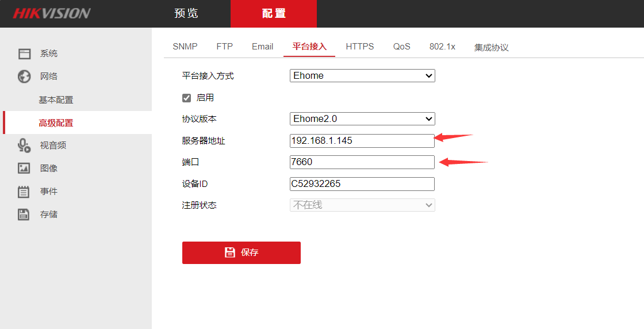Switch to the SNMP tab
The width and height of the screenshot is (644, 329).
click(x=185, y=47)
